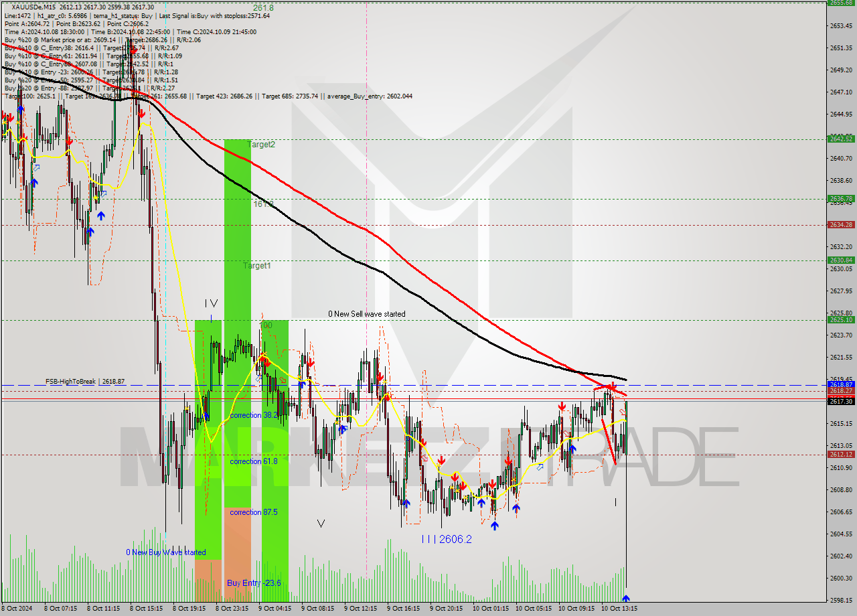Click the '261.8' Fibonacci label at top

coord(263,7)
